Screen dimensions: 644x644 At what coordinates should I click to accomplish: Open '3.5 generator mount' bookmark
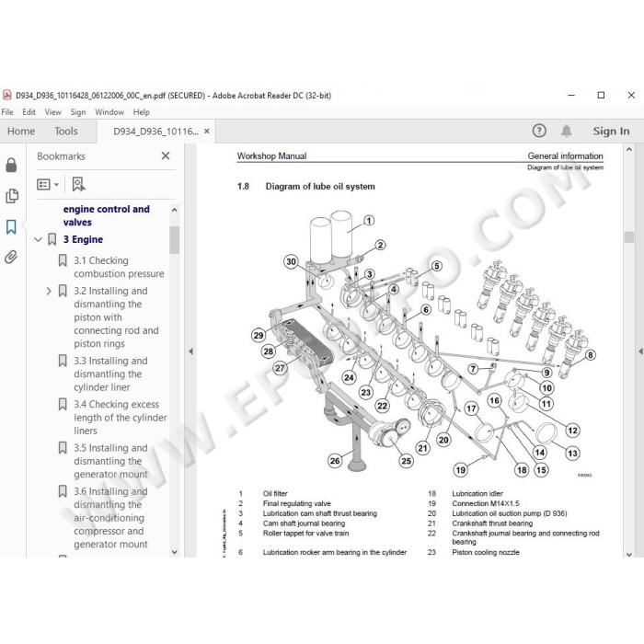pos(110,461)
